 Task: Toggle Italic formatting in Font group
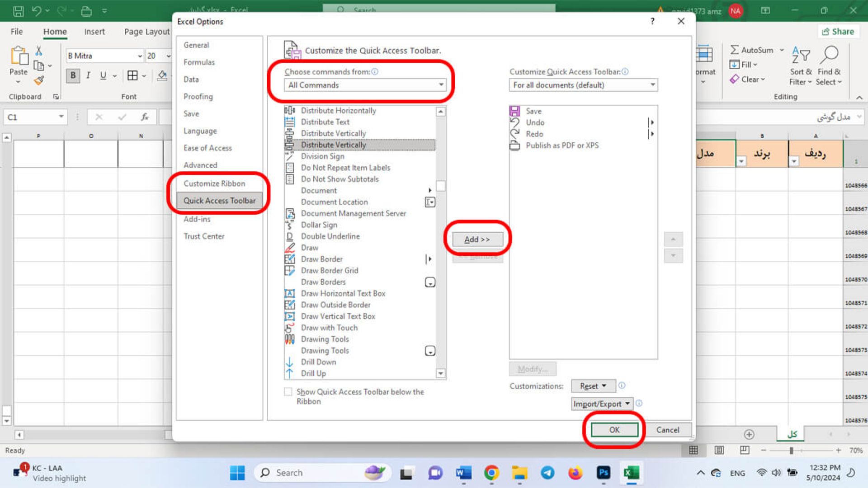tap(88, 75)
